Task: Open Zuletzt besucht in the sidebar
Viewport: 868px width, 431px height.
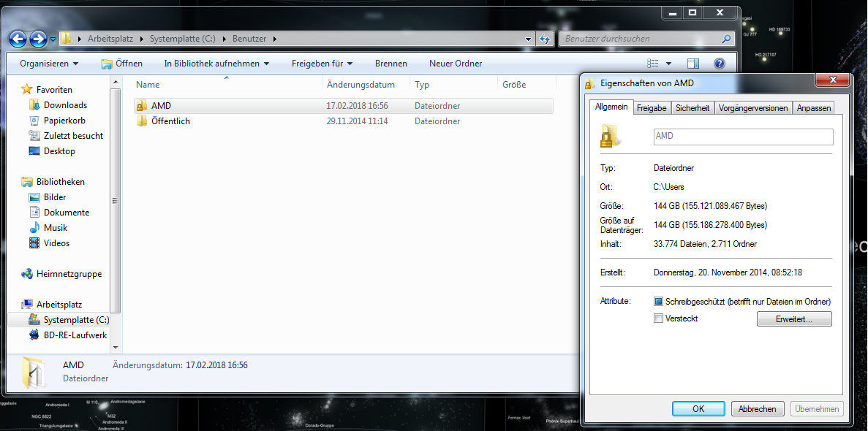Action: [x=66, y=136]
